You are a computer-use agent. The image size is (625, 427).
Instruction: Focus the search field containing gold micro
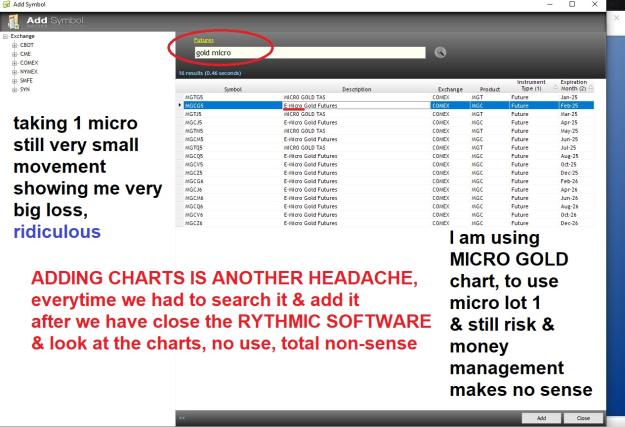point(310,53)
